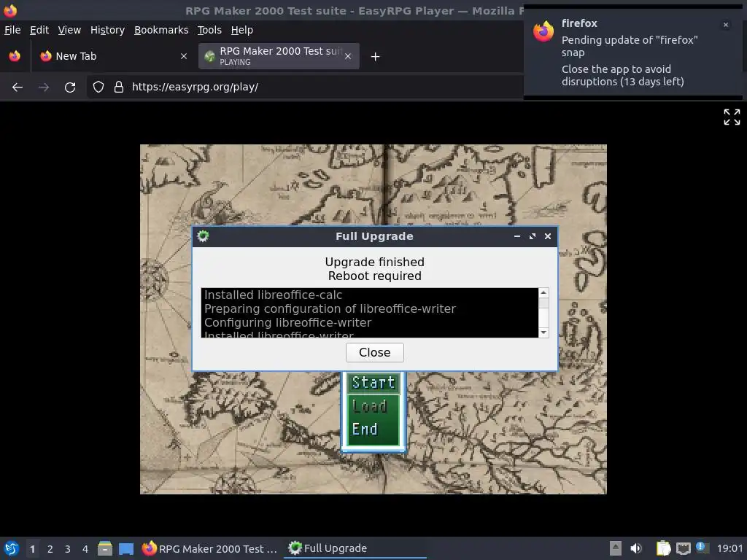Image resolution: width=747 pixels, height=560 pixels.
Task: Go forward with the forward arrow
Action: [x=44, y=87]
